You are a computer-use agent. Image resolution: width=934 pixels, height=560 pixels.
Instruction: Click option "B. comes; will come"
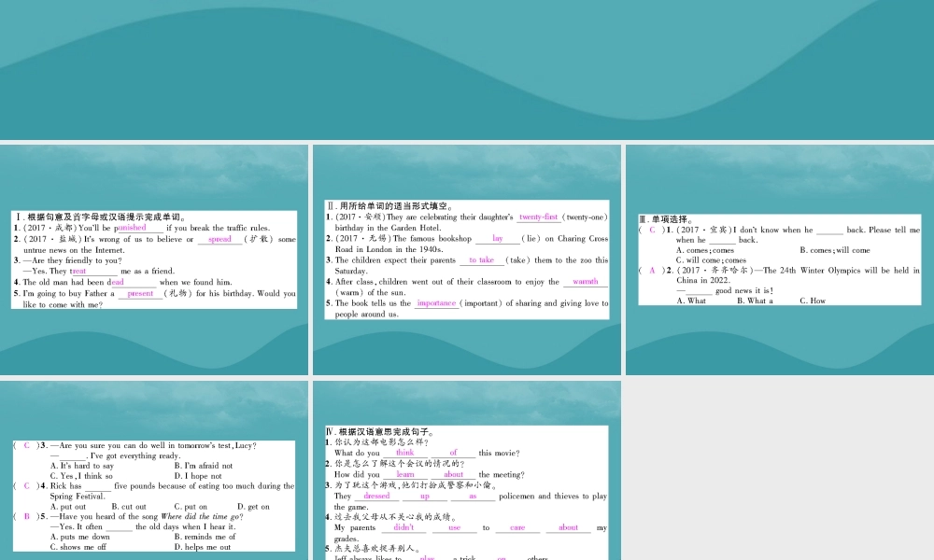click(x=834, y=250)
